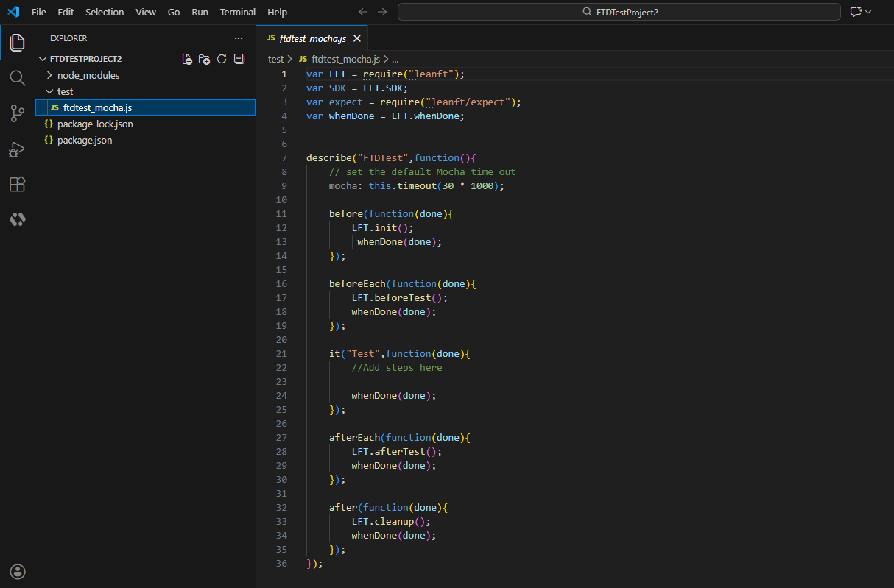Click the New Folder icon in Explorer

pyautogui.click(x=205, y=59)
